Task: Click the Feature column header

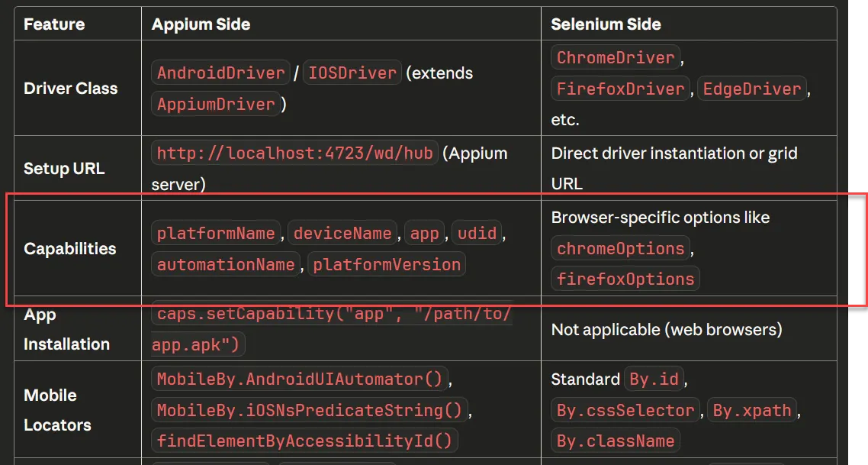Action: (x=53, y=24)
